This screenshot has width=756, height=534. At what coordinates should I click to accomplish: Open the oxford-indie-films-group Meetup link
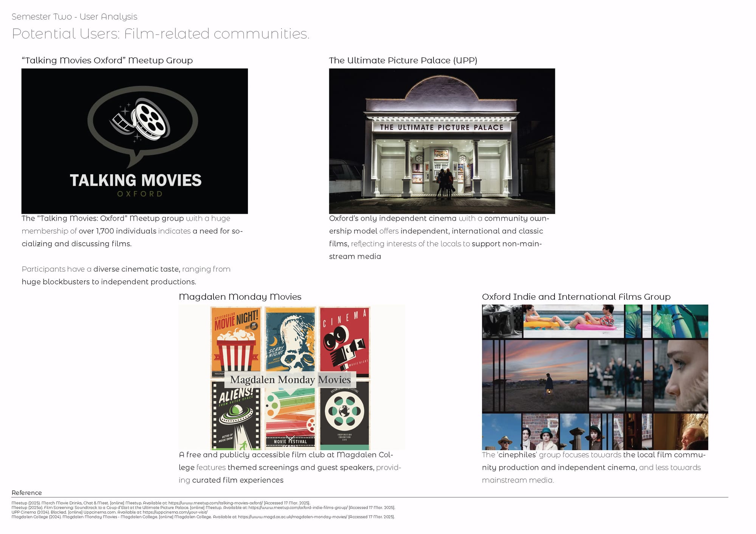tap(298, 508)
